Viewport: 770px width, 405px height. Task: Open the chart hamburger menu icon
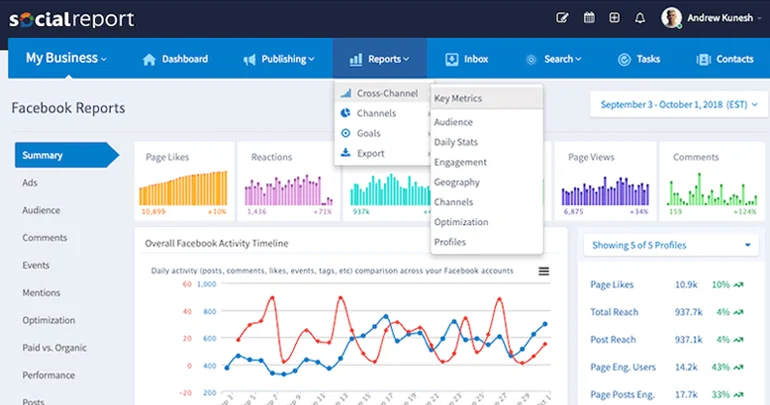pos(544,271)
